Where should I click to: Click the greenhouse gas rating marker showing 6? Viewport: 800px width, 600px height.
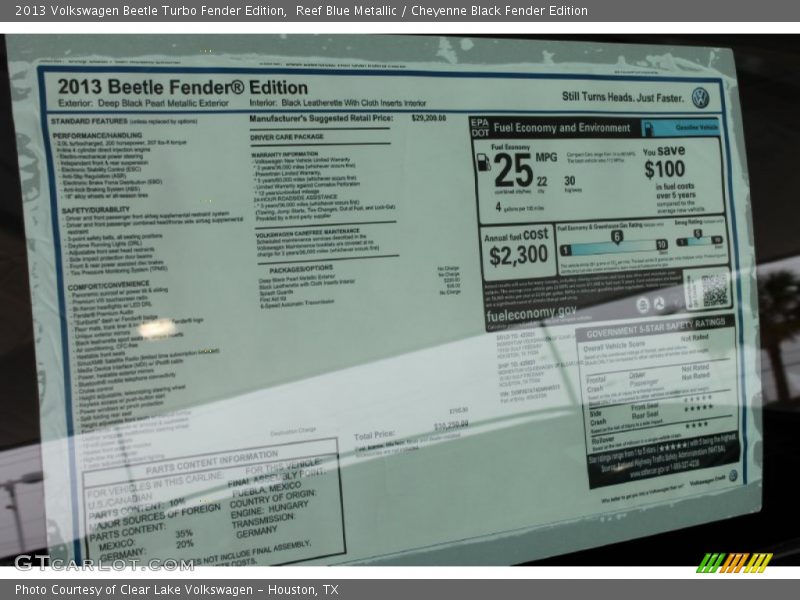click(x=617, y=237)
